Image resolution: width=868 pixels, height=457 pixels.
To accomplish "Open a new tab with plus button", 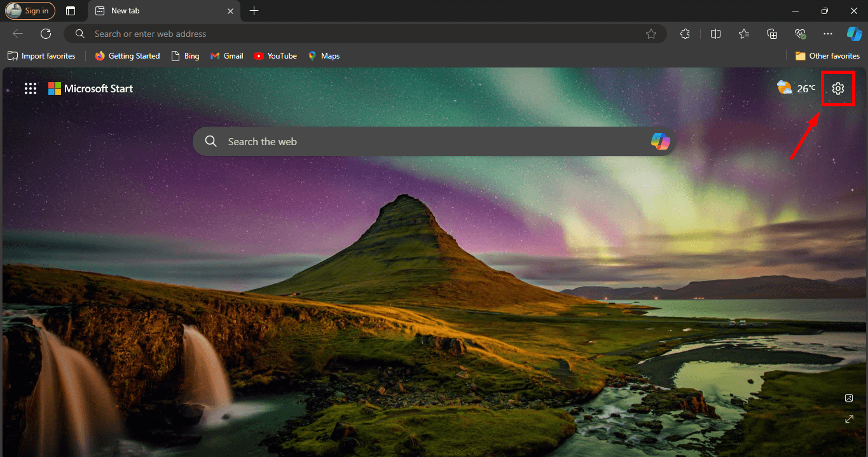I will pos(254,11).
